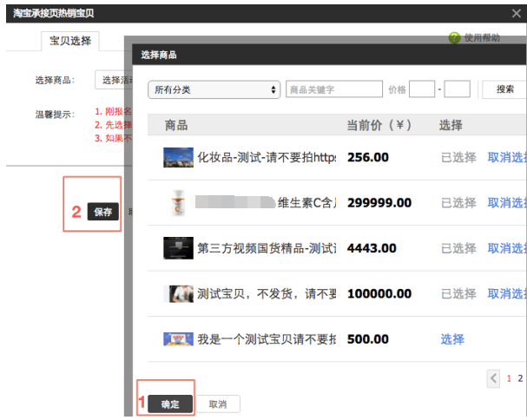The width and height of the screenshot is (527, 420).
Task: Go to page 2 of product list
Action: point(520,378)
